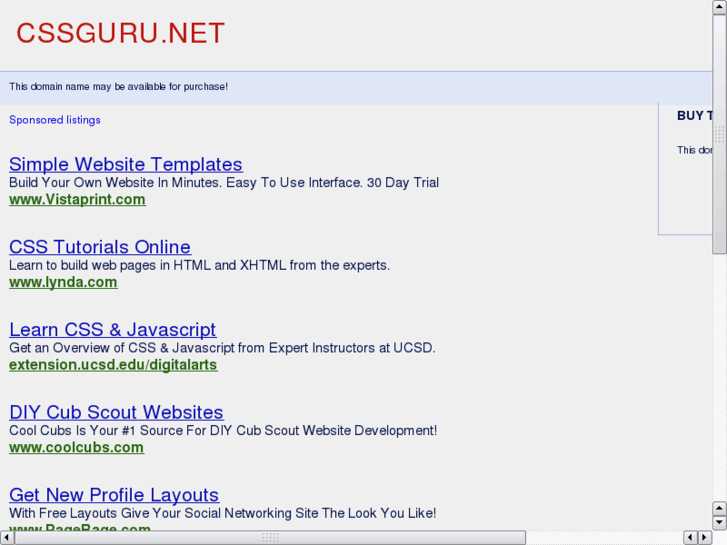
Task: Click the up arrow near bottom of vertical scrollbar
Action: (x=720, y=508)
